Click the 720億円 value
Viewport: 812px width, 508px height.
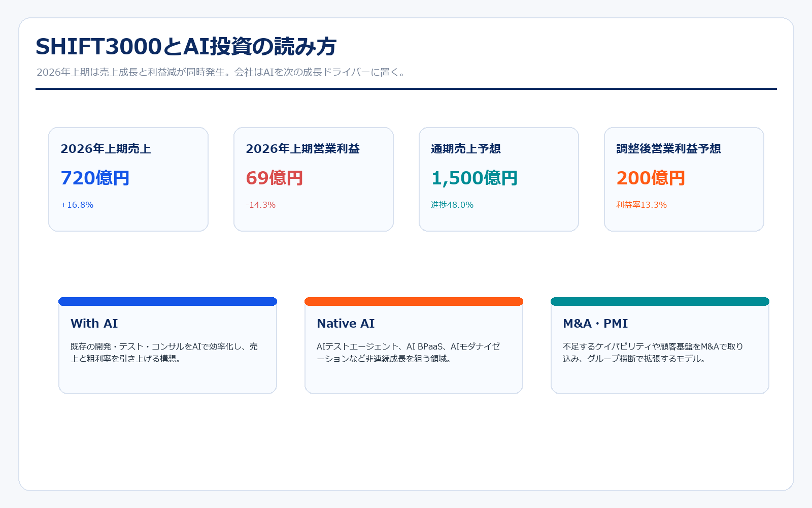95,178
